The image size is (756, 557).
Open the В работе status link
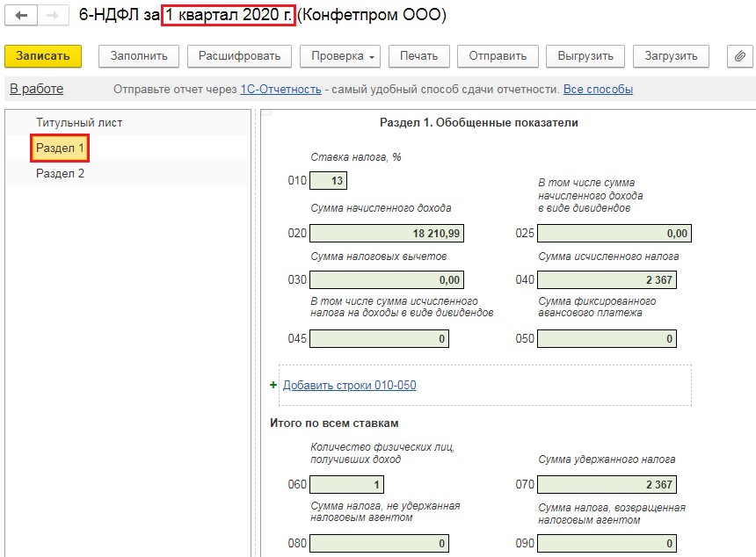point(37,89)
